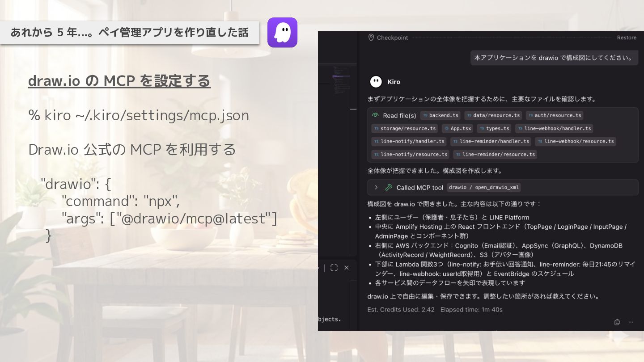Open the line-webhook/handler.ts file chip
The image size is (644, 362).
[x=554, y=128]
